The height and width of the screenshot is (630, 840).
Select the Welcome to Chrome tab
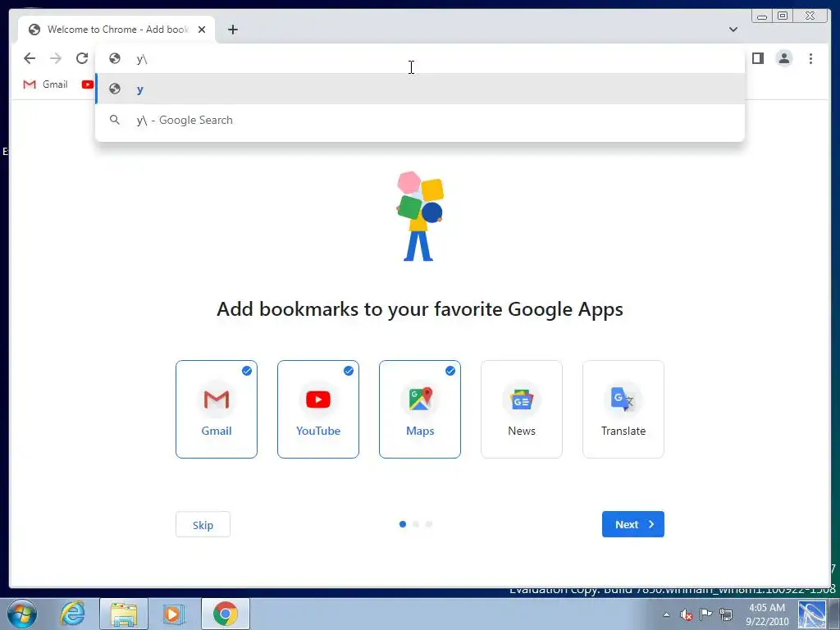click(x=116, y=30)
